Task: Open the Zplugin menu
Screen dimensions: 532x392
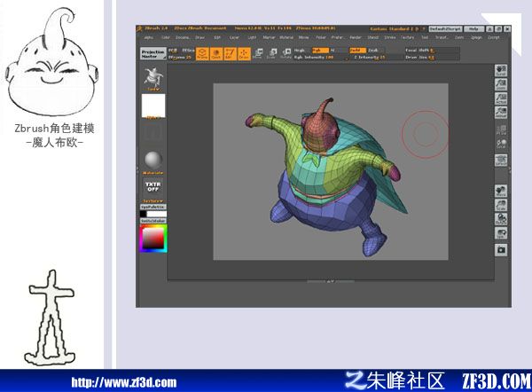Action: coord(476,37)
